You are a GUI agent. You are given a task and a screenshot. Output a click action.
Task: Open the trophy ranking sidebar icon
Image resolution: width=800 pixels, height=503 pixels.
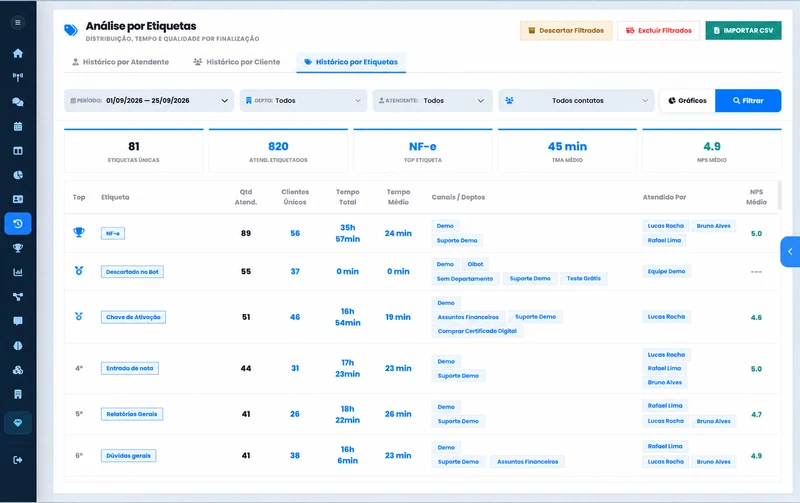18,248
